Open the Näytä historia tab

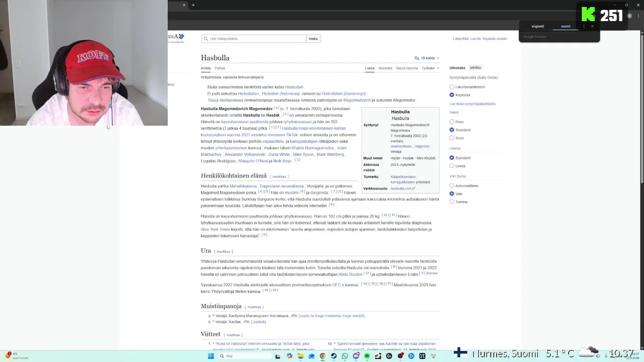[x=407, y=68]
